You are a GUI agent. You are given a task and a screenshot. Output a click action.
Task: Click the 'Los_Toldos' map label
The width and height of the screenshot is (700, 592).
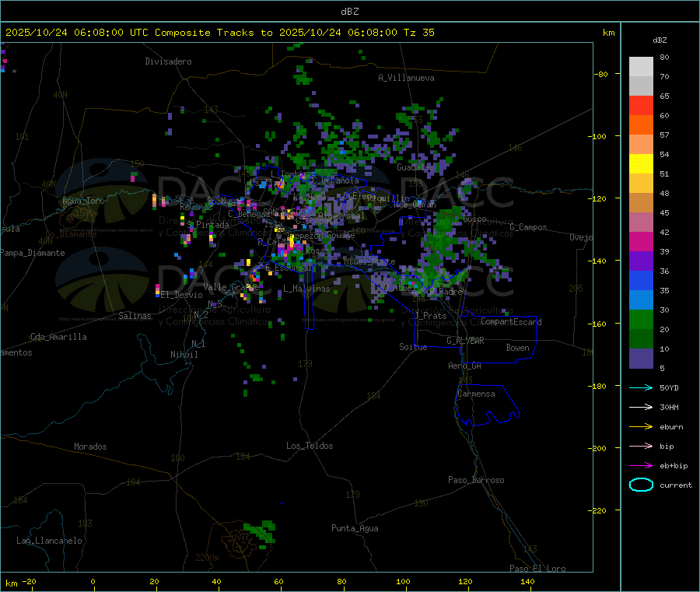pos(310,446)
